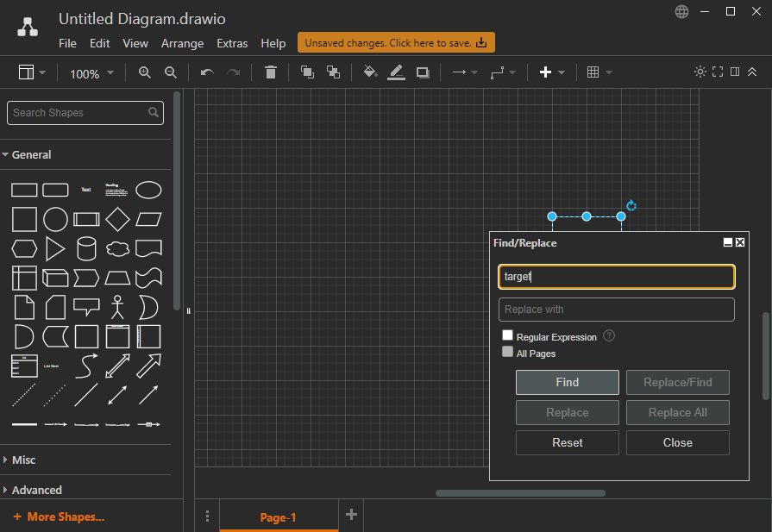
Task: Open the 100% zoom dropdown
Action: tap(91, 73)
